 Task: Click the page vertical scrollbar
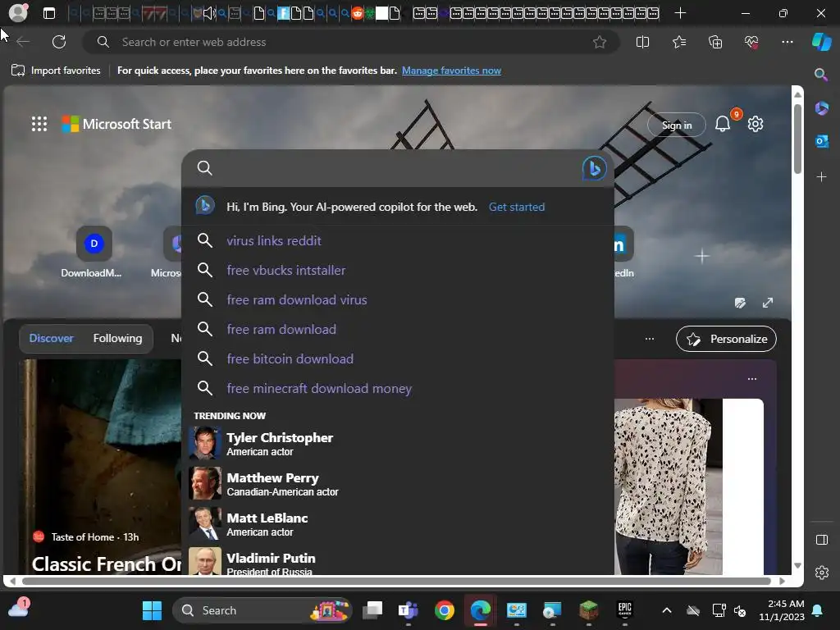[x=797, y=139]
